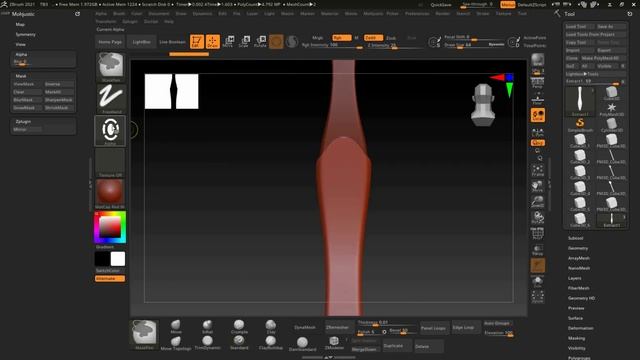Open the Texture Off selector
Viewport: 640px width, 360px height.
(x=110, y=162)
